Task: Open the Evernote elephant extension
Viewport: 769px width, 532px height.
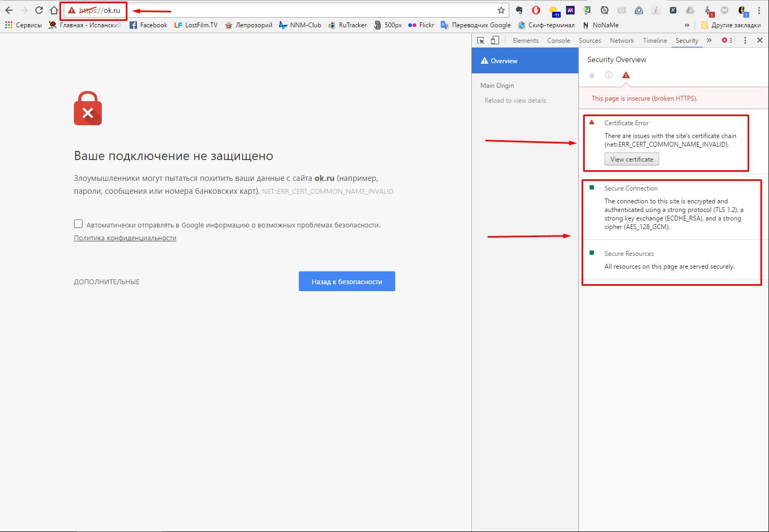Action: point(519,10)
